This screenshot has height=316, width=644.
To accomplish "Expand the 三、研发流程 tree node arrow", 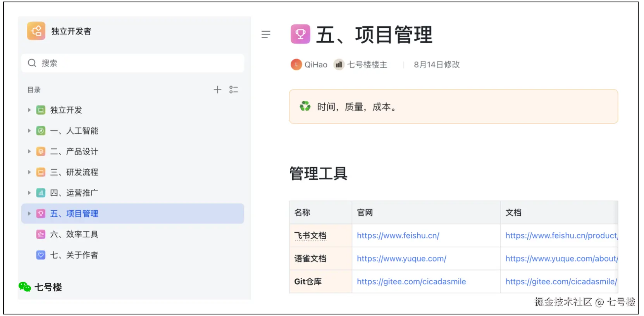I will (x=29, y=172).
